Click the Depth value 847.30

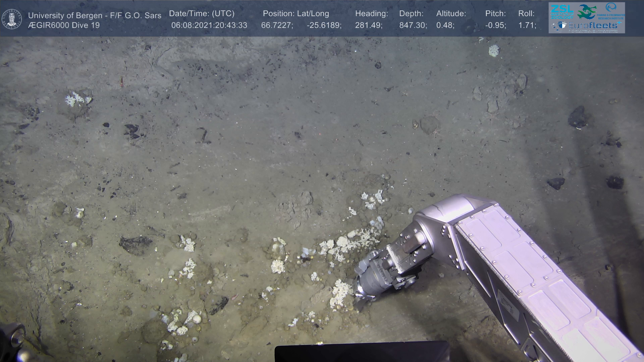pos(413,25)
